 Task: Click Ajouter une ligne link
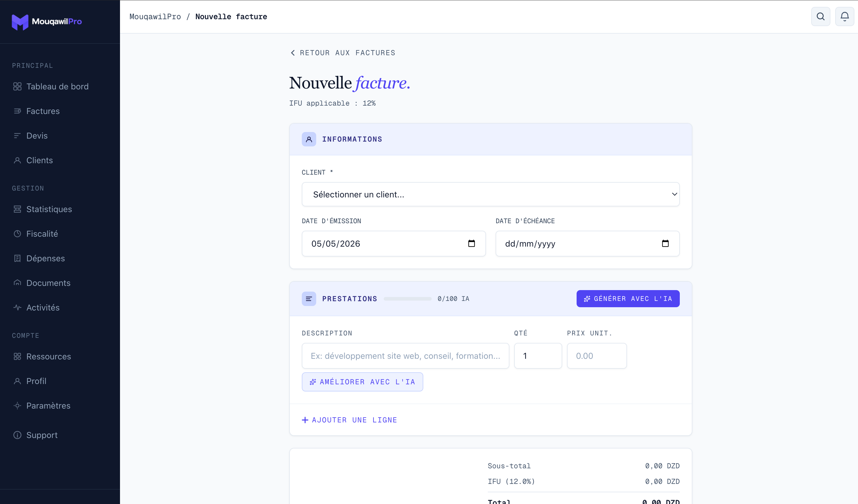point(349,420)
